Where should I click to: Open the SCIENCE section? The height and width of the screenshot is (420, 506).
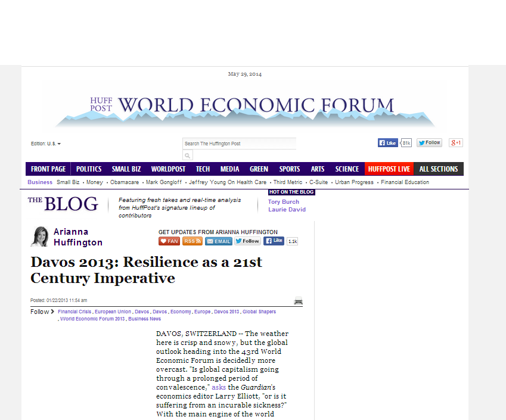coord(347,169)
